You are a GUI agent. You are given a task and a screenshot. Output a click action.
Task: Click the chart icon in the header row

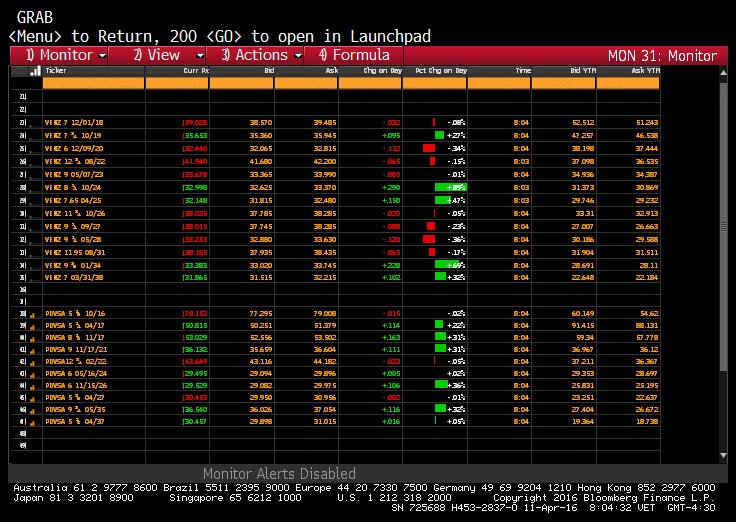pos(34,71)
